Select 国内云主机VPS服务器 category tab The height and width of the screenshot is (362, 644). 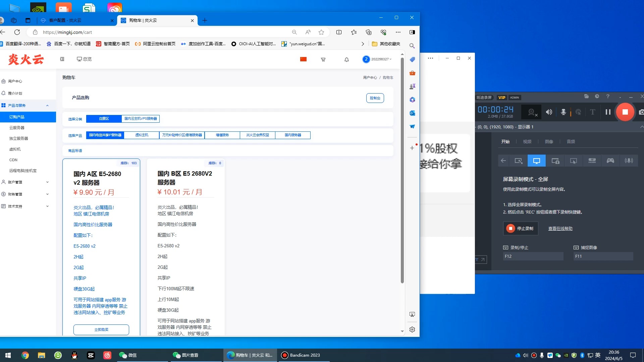pos(141,119)
